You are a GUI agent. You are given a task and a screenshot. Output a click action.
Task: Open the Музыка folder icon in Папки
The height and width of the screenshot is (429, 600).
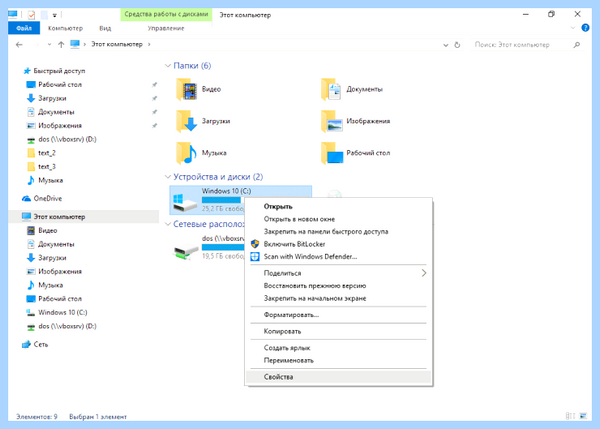point(187,153)
